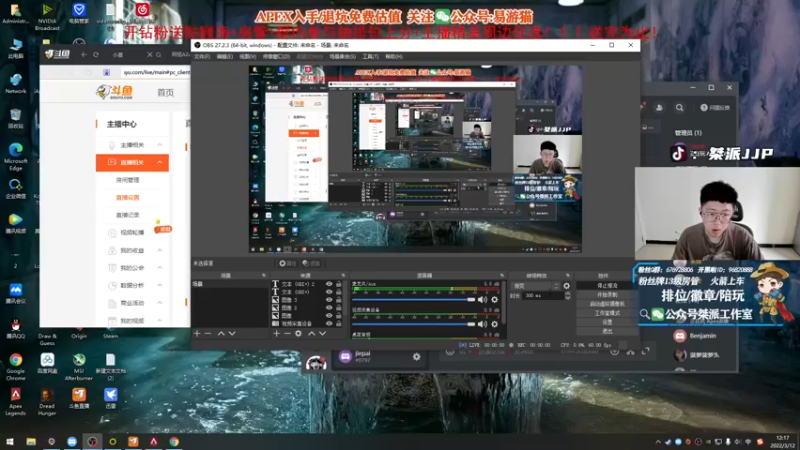Open the 文件(F) menu in OBS
This screenshot has height=450, width=800.
click(x=202, y=57)
